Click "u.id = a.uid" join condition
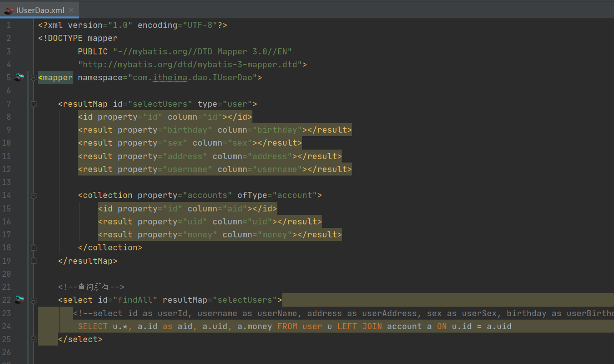Screen dimensions: 614x364 coord(482,326)
